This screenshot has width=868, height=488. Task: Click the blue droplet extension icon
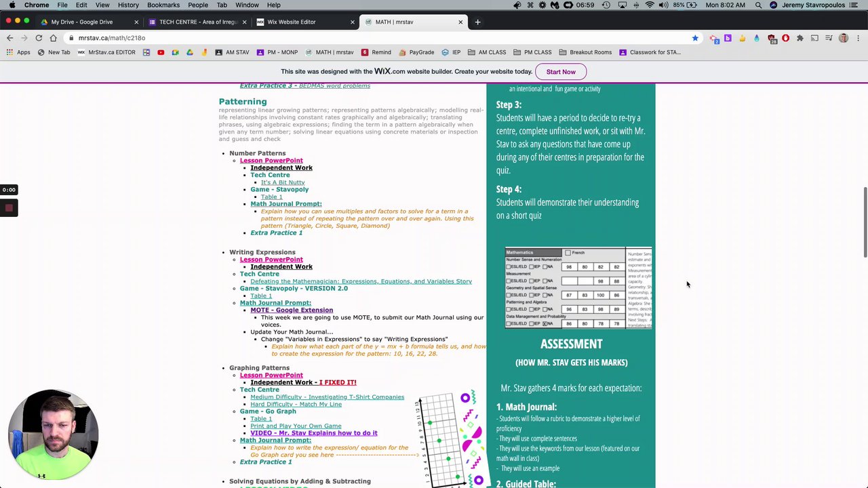coord(757,38)
